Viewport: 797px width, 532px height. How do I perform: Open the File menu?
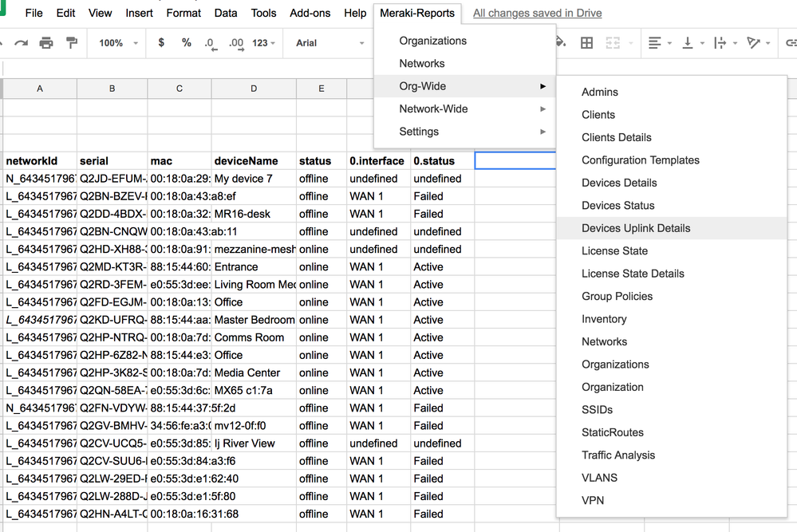point(34,14)
